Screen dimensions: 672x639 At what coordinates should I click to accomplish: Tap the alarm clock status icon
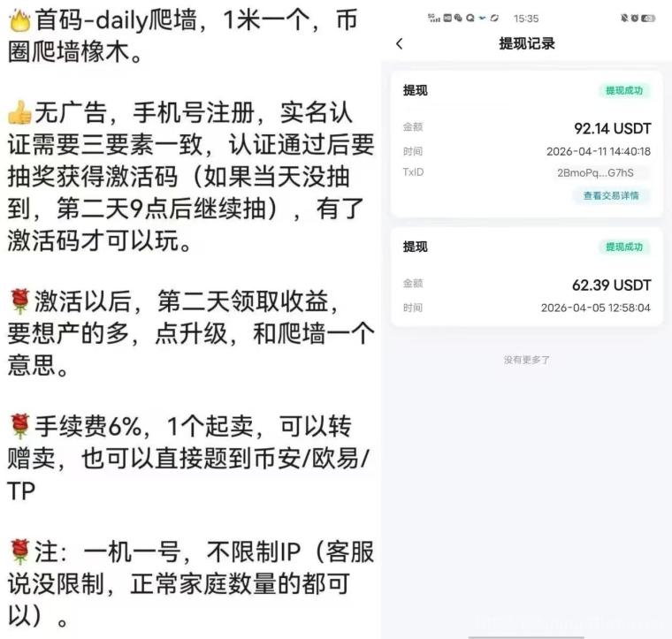635,18
